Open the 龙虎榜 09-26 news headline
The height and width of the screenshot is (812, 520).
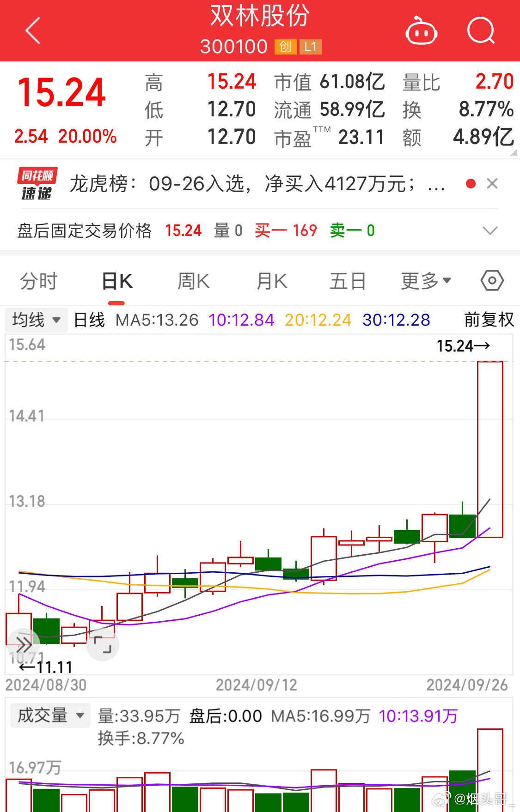(x=257, y=184)
